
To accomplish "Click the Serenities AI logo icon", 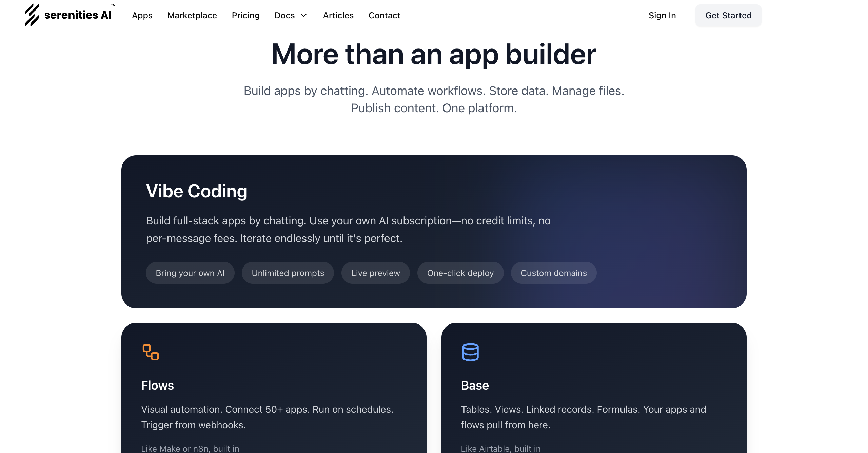I will tap(32, 15).
